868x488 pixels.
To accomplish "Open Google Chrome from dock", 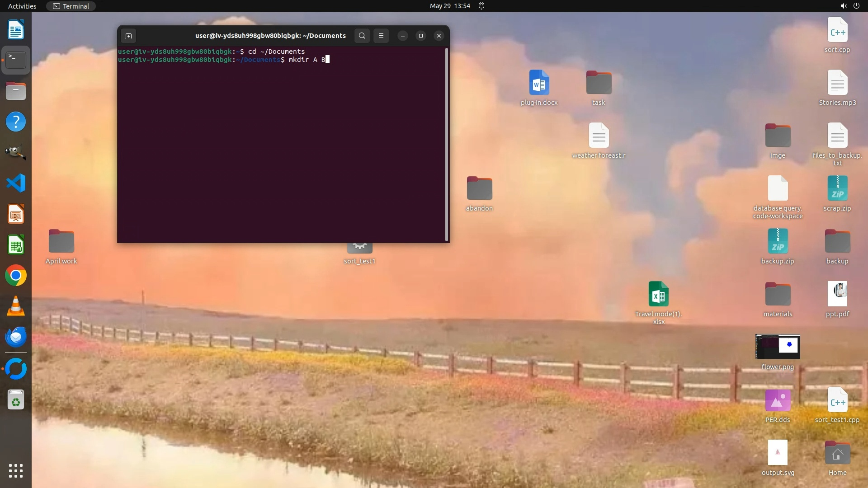I will (x=16, y=276).
